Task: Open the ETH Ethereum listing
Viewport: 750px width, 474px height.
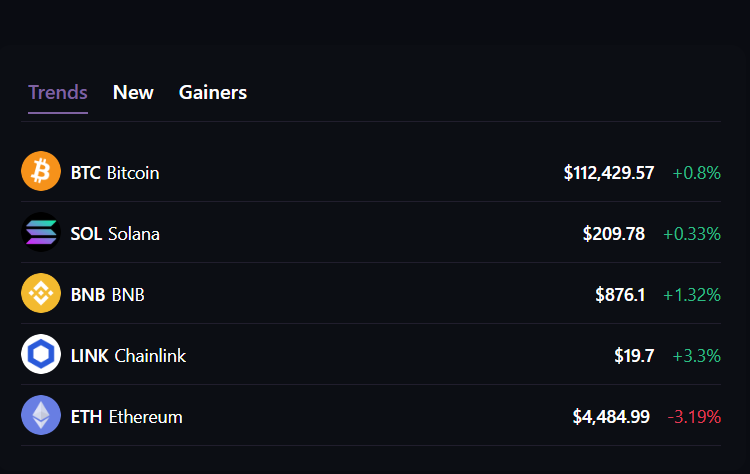Action: pos(127,417)
